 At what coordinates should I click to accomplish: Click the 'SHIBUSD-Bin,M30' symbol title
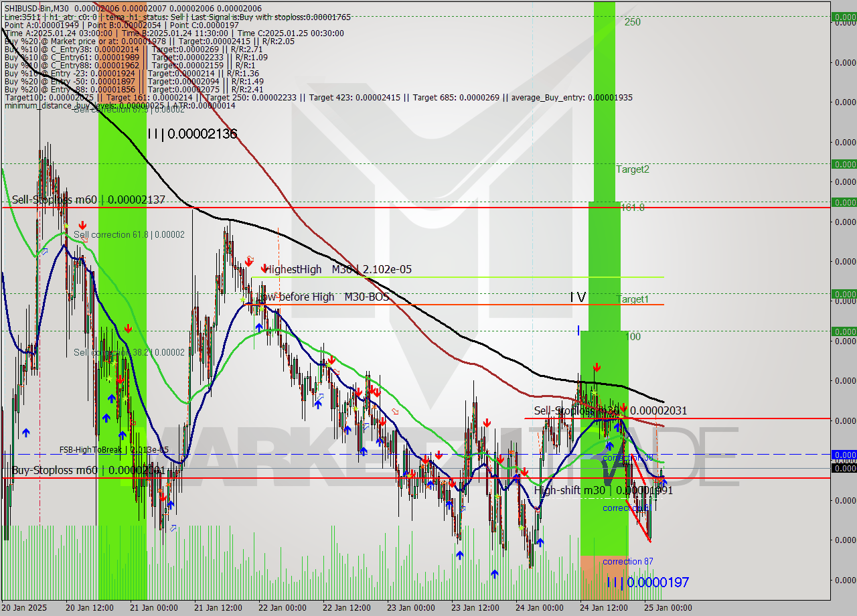coord(37,8)
